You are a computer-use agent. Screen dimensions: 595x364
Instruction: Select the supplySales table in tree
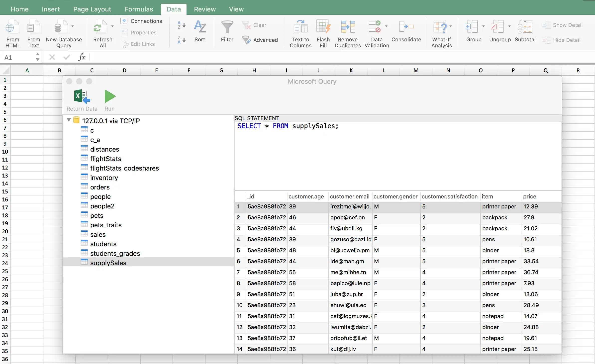pos(108,263)
